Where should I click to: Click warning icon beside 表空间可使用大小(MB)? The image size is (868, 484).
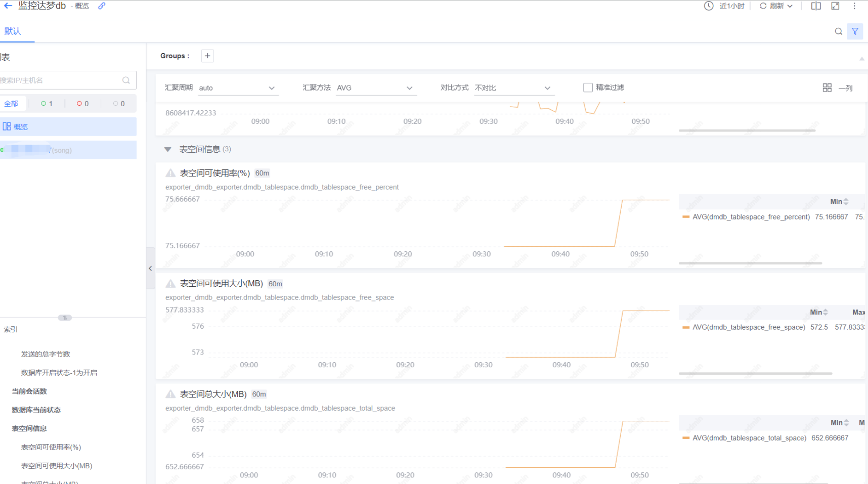click(170, 284)
